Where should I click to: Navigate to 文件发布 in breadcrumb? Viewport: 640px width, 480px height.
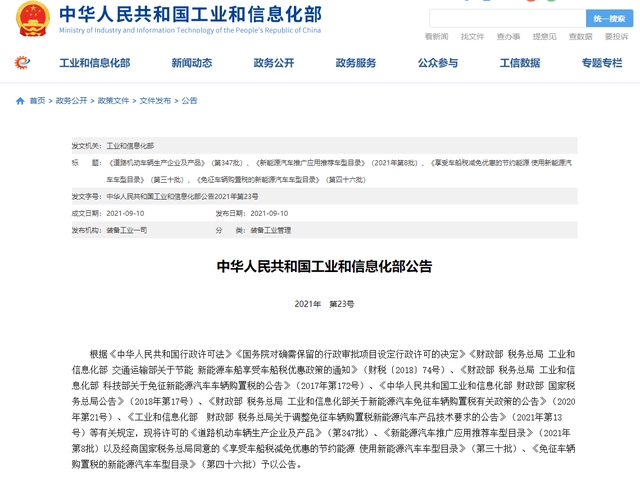click(x=155, y=101)
